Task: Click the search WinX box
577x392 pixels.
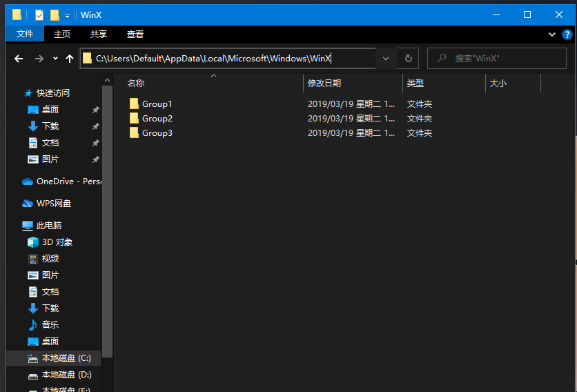Action: pos(497,58)
